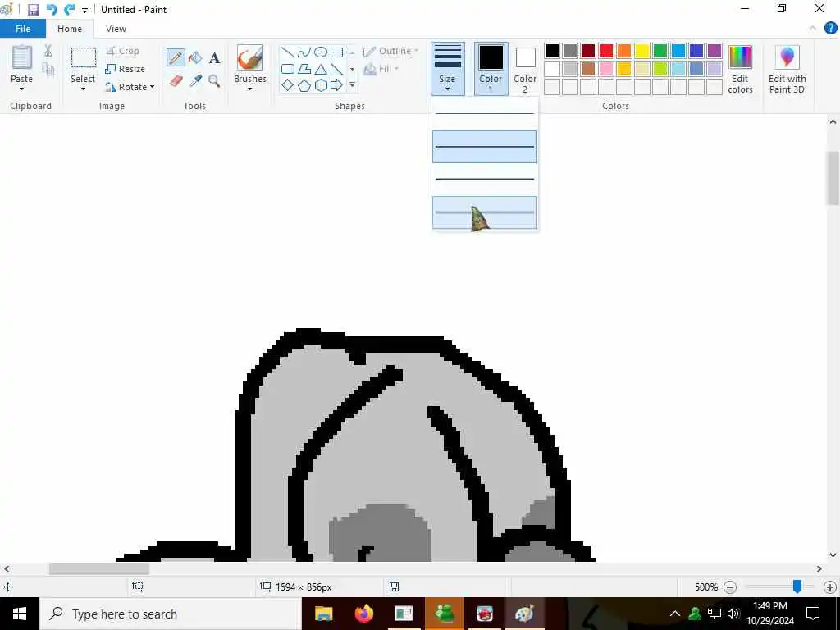Click the Paste clipboard icon
This screenshot has width=840, height=630.
22,57
